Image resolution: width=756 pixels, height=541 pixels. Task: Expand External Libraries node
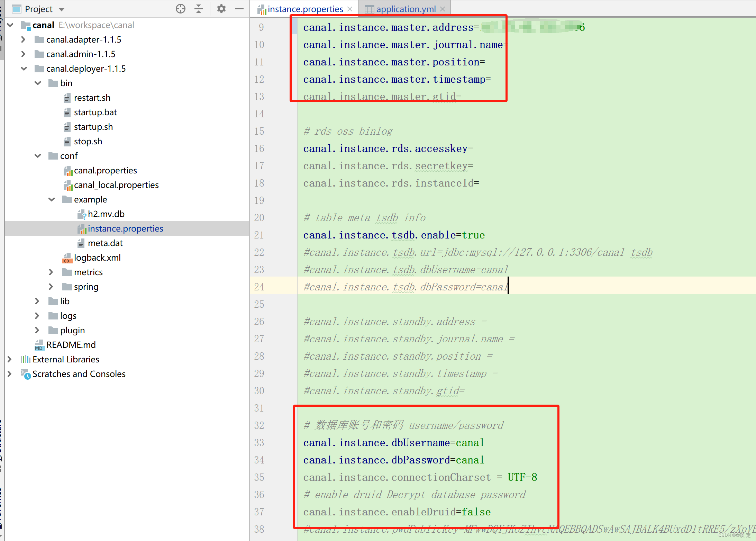click(x=9, y=359)
